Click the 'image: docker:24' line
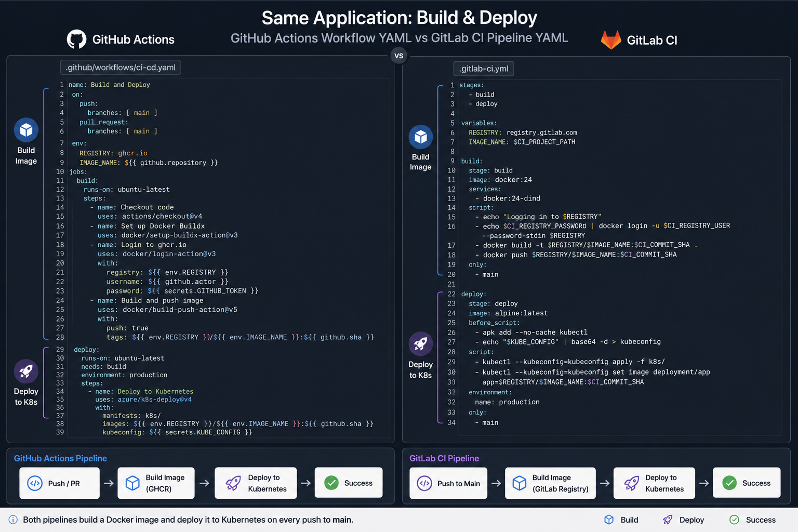The image size is (798, 532). [x=500, y=180]
